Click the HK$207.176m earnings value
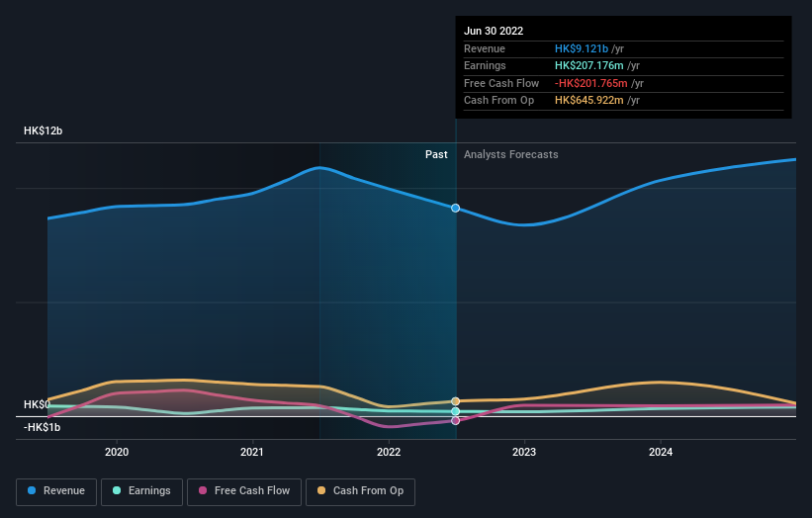 pos(589,65)
